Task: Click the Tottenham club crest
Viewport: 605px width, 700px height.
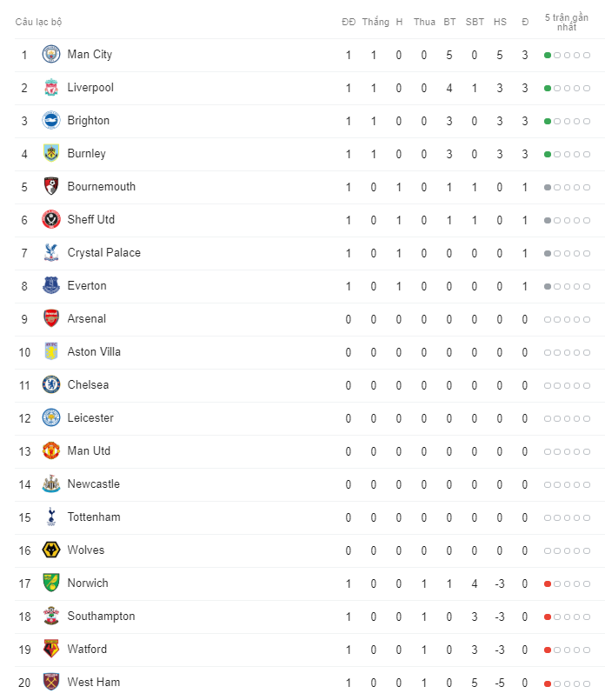Action: [x=51, y=517]
